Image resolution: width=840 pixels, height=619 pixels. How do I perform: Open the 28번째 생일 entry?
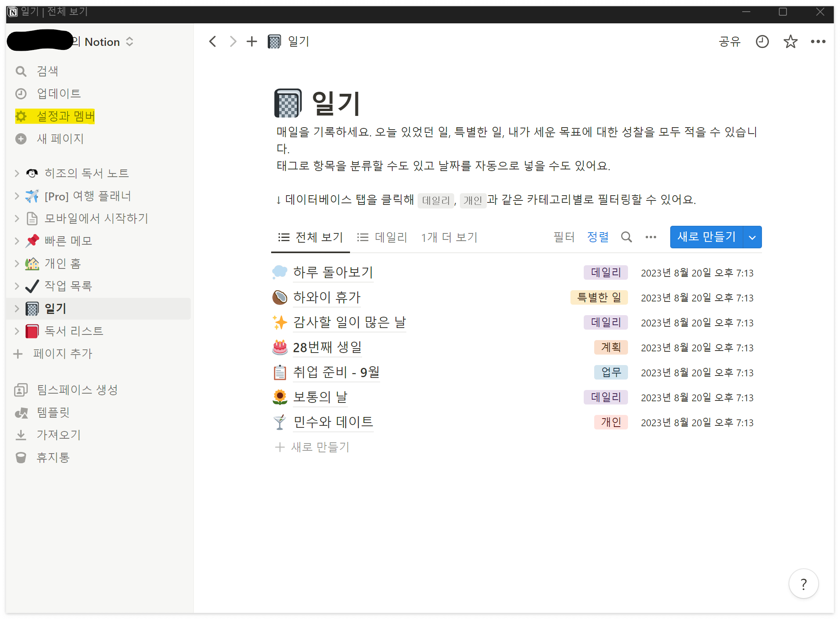coord(327,347)
